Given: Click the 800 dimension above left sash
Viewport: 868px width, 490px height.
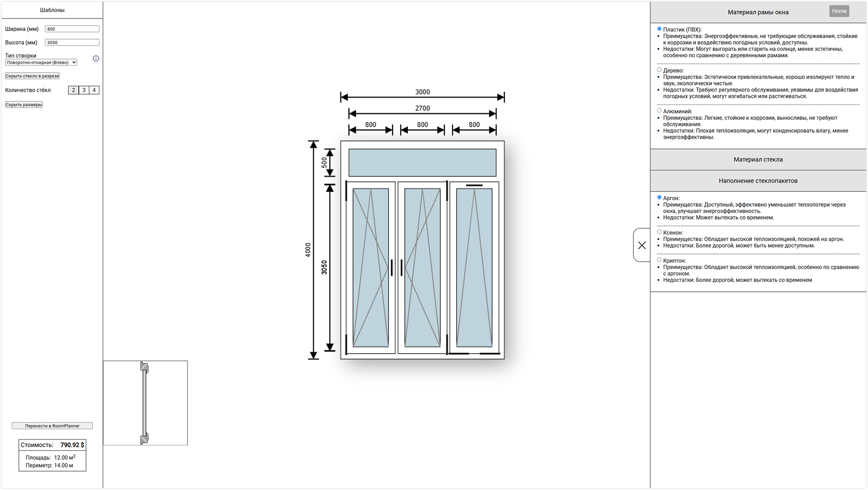Looking at the screenshot, I should pos(371,125).
